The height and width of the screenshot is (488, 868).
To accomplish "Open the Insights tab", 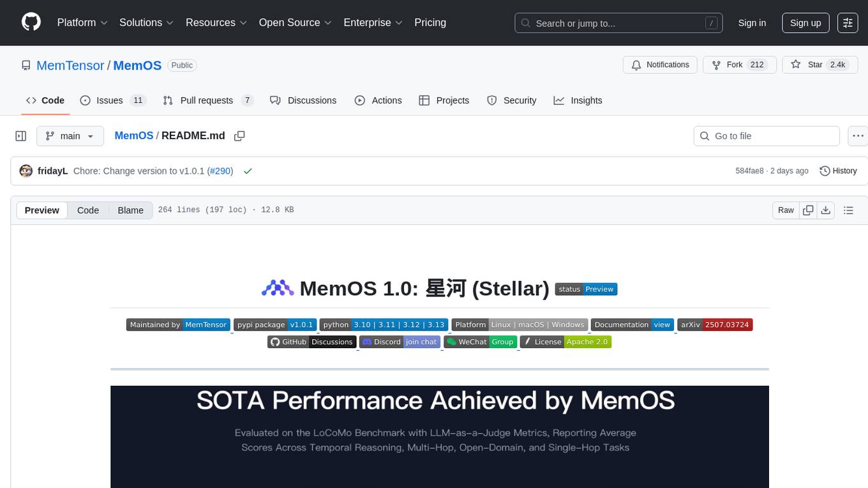I will (578, 100).
